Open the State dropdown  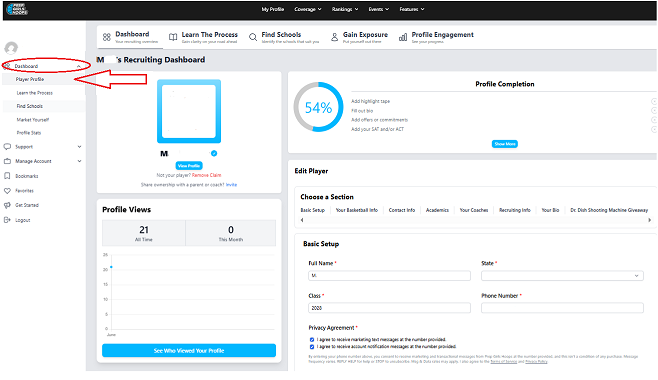(x=562, y=276)
